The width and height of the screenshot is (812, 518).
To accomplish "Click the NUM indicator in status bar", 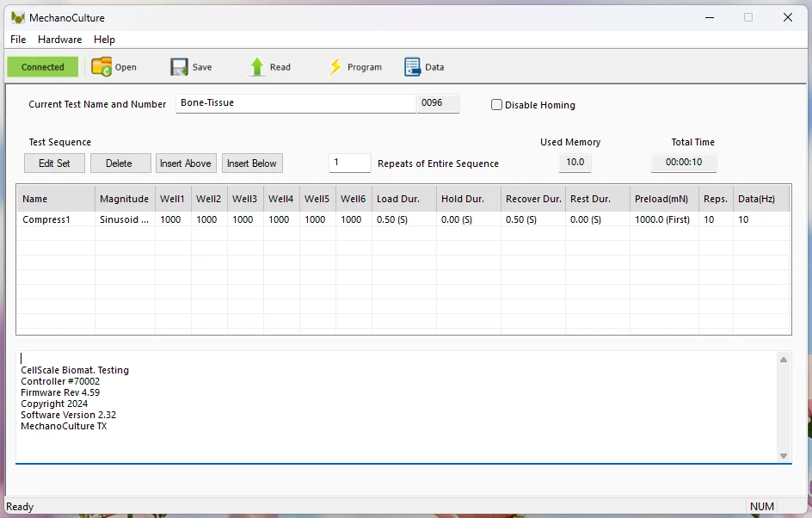I will 762,507.
